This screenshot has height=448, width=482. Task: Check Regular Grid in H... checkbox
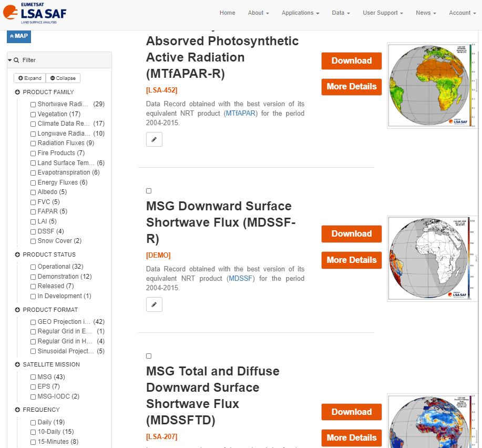[33, 342]
